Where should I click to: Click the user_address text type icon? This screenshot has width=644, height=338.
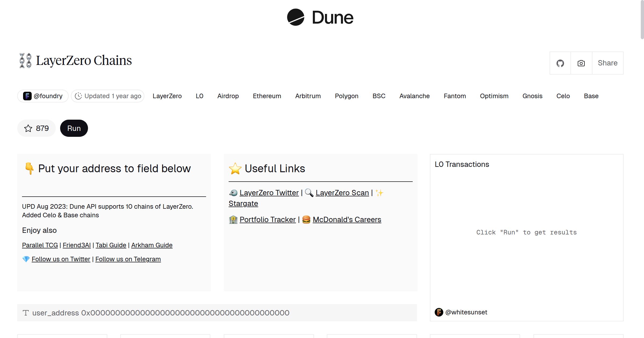tap(26, 313)
